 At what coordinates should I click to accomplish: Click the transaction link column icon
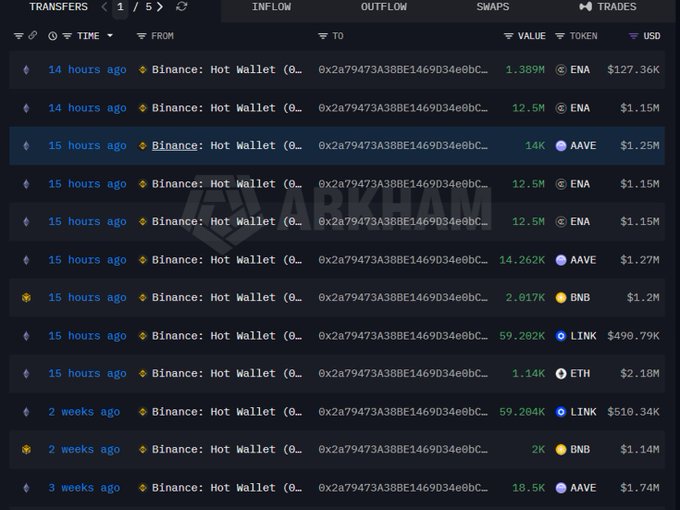pos(33,36)
